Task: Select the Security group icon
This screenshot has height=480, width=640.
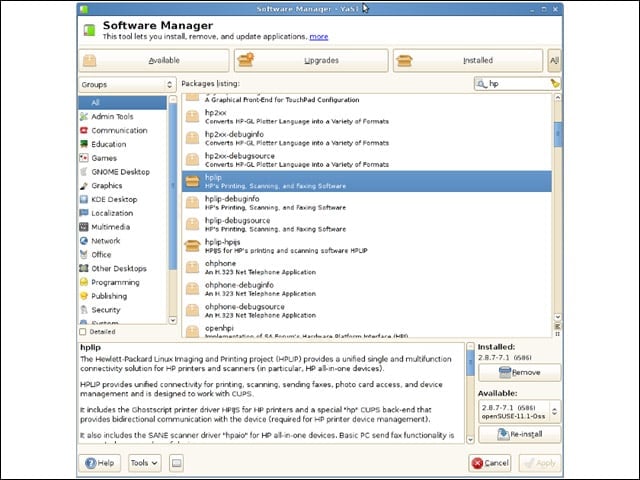Action: point(84,310)
